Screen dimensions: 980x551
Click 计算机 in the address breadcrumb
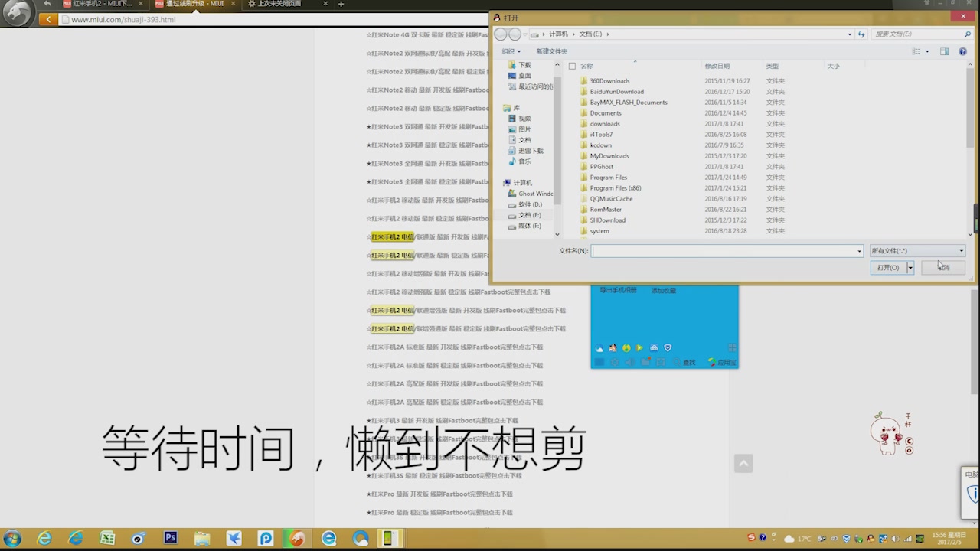point(558,34)
